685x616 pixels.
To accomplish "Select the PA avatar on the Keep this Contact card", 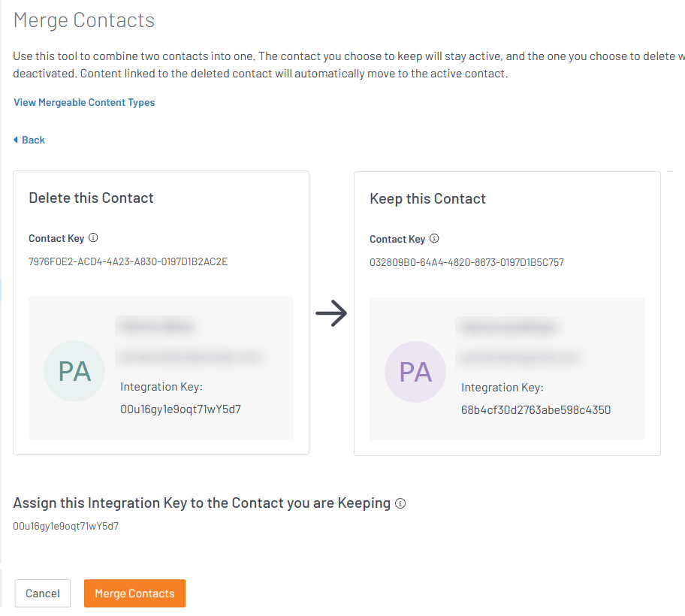I will coord(415,372).
